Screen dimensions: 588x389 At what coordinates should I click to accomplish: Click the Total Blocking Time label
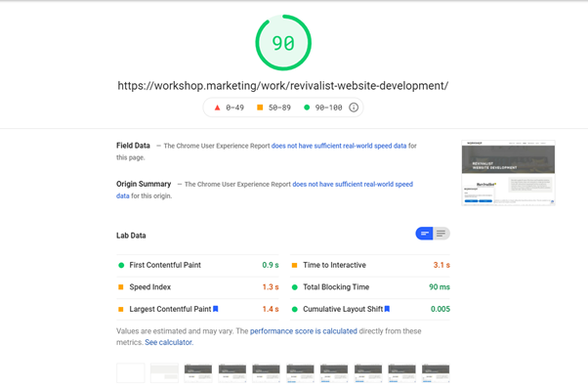coord(336,287)
